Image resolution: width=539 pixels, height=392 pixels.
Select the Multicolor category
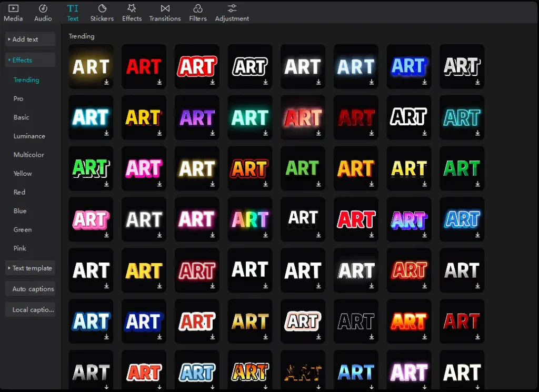pyautogui.click(x=29, y=155)
